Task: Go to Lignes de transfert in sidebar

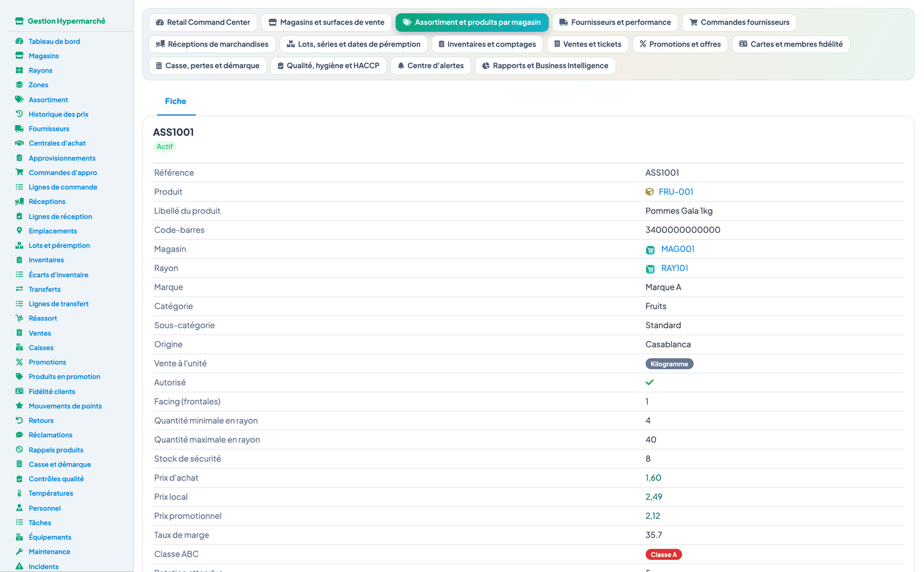Action: tap(58, 304)
